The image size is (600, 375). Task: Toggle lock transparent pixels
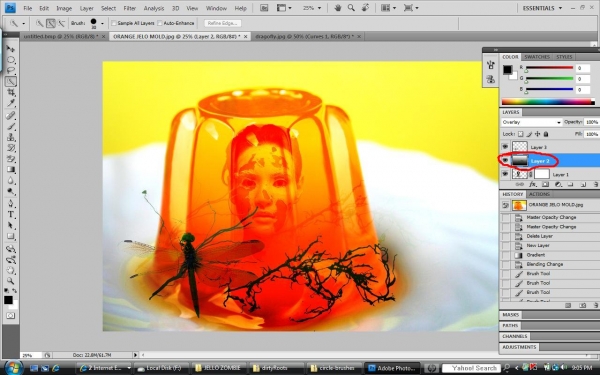point(520,134)
